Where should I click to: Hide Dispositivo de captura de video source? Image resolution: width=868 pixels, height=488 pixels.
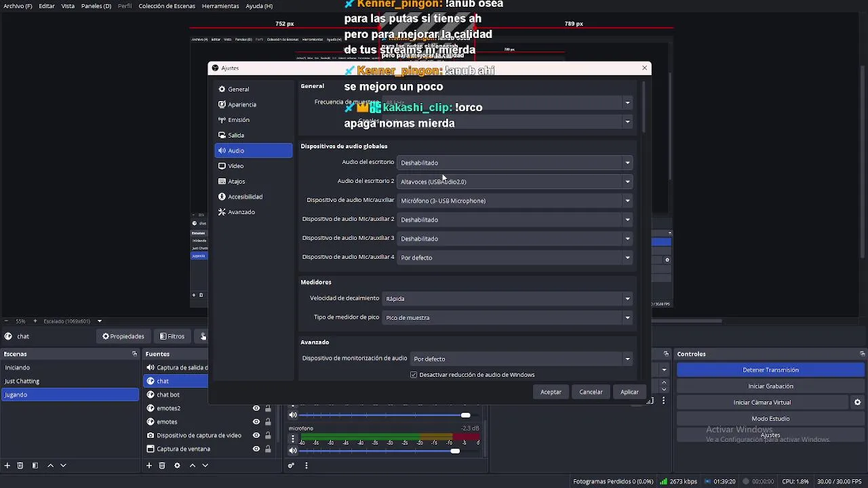click(256, 435)
